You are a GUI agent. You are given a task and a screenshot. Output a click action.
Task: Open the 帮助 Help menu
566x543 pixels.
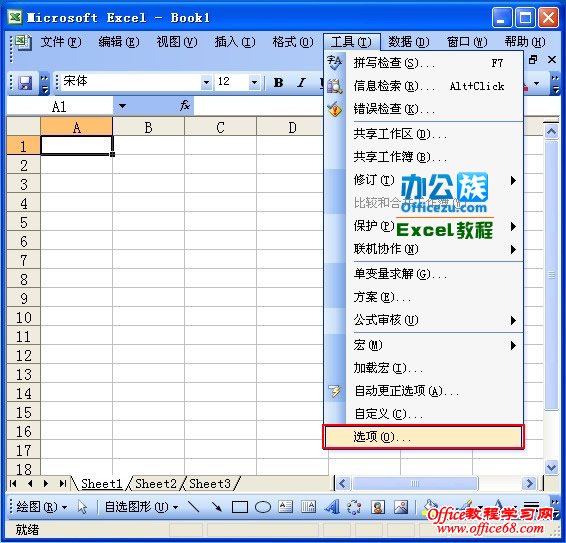[x=525, y=42]
